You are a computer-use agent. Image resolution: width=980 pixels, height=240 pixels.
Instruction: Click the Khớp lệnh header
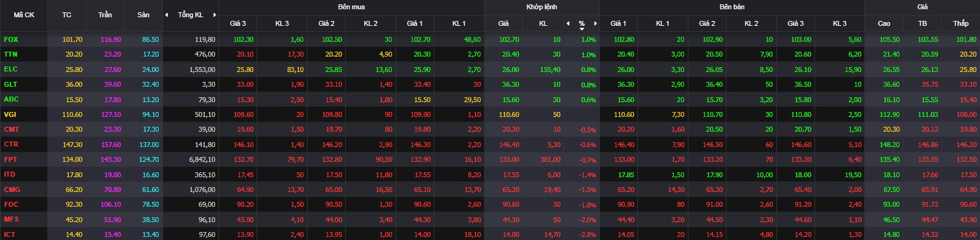click(x=541, y=7)
